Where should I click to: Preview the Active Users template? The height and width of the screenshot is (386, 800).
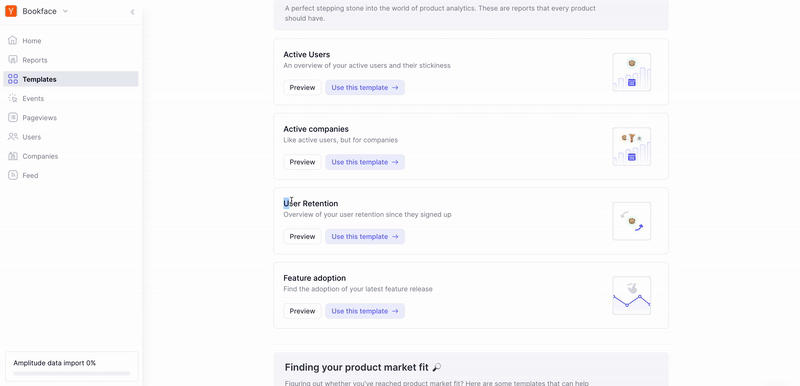(x=303, y=87)
